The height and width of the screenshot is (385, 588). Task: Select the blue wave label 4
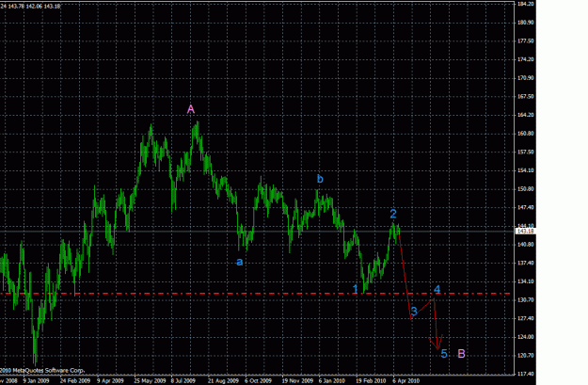coord(437,289)
